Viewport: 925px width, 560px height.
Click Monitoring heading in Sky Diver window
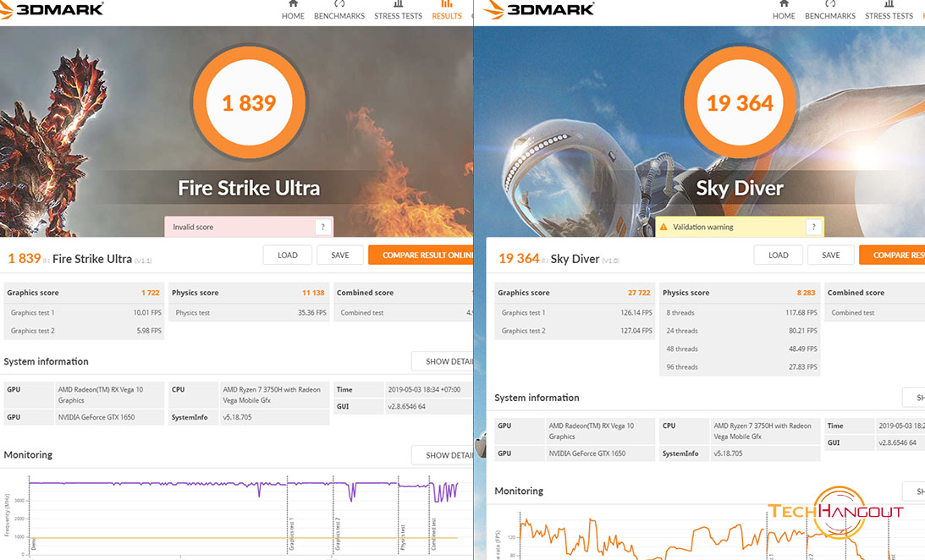519,491
